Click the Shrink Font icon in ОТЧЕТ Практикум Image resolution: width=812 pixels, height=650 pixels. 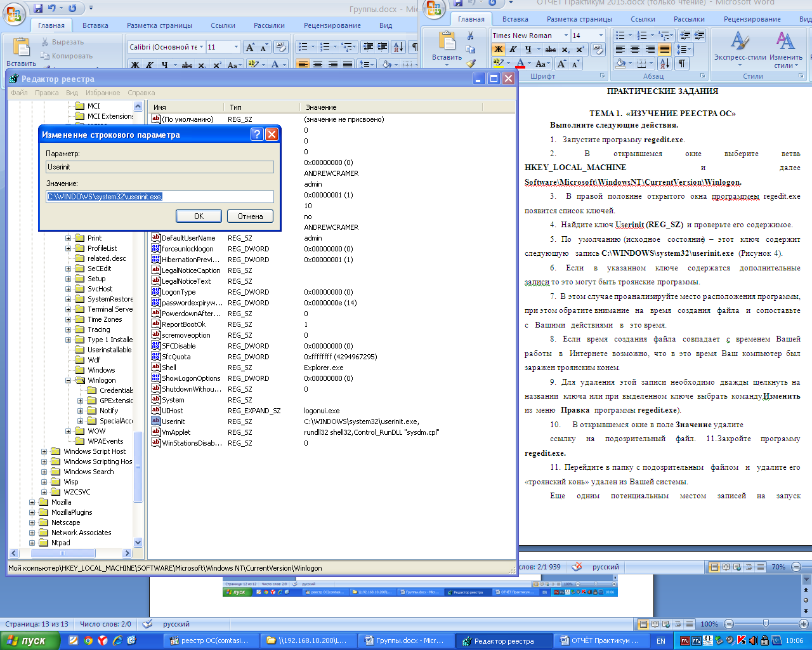(575, 63)
